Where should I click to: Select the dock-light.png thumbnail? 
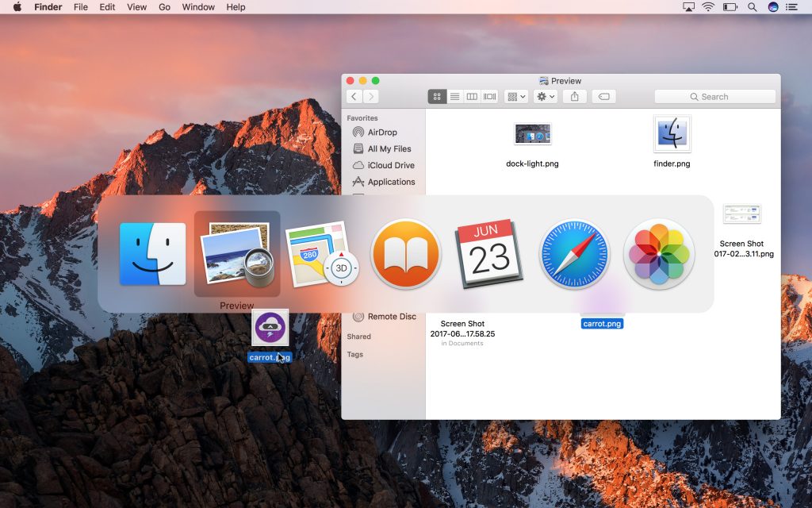[532, 133]
